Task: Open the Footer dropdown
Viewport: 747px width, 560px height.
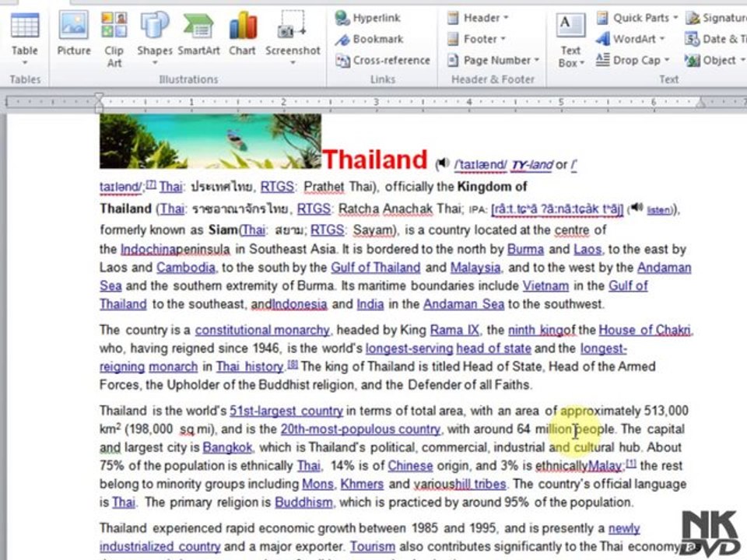Action: (x=476, y=39)
